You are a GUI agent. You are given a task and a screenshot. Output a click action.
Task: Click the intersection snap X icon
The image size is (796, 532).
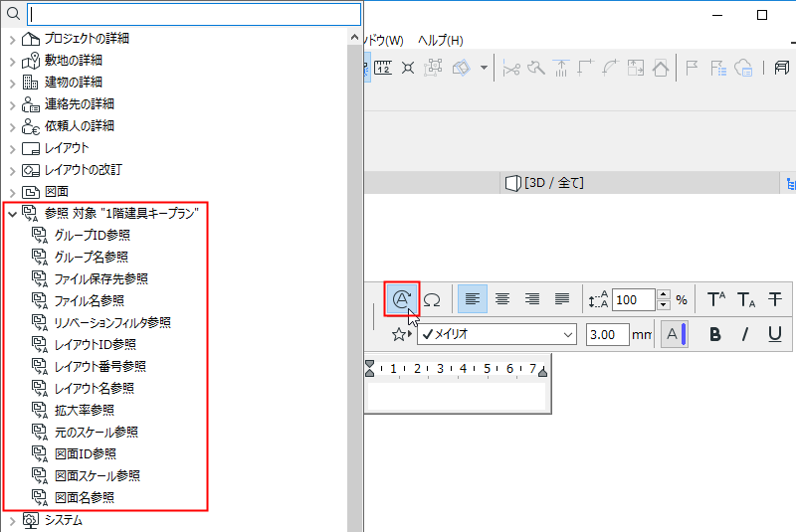[408, 68]
